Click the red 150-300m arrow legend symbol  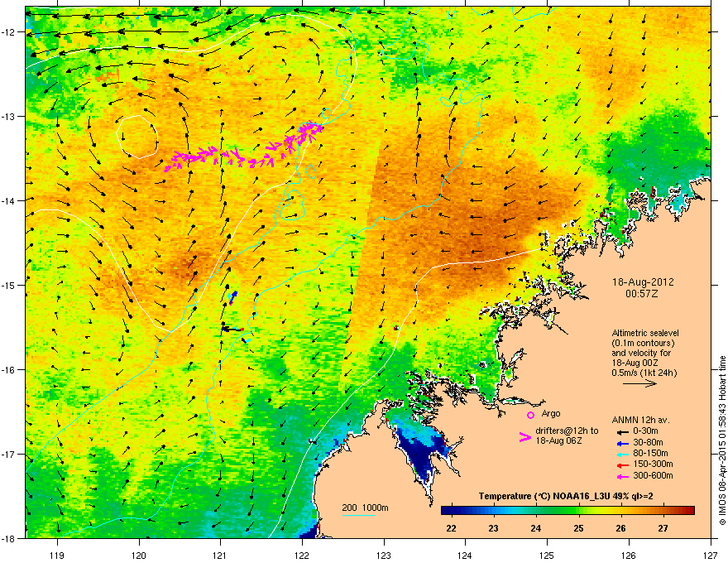[622, 464]
